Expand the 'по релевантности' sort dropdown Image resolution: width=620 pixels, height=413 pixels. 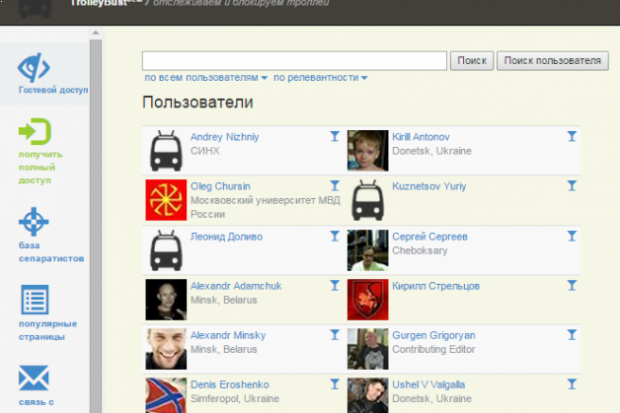point(320,78)
